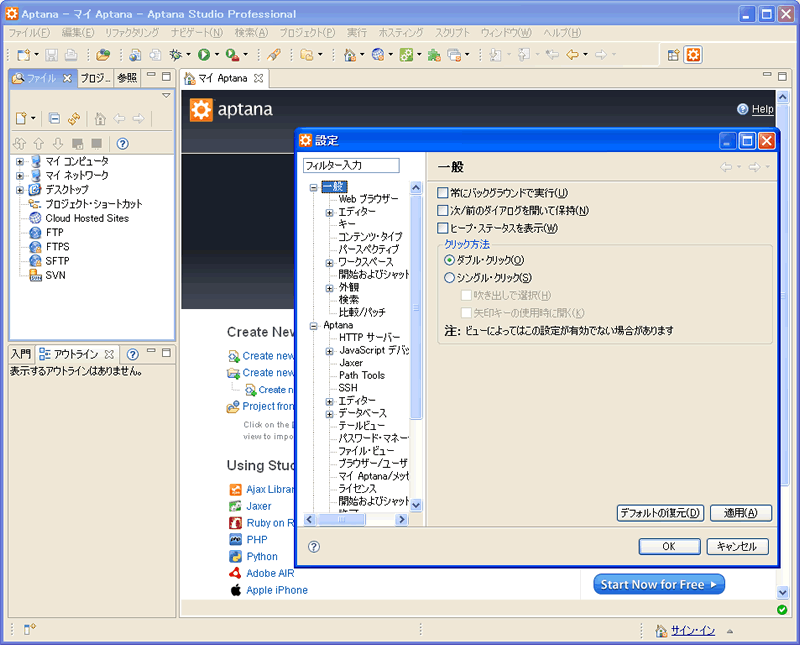
Task: Open the ファイル(F) menu
Action: pos(29,33)
